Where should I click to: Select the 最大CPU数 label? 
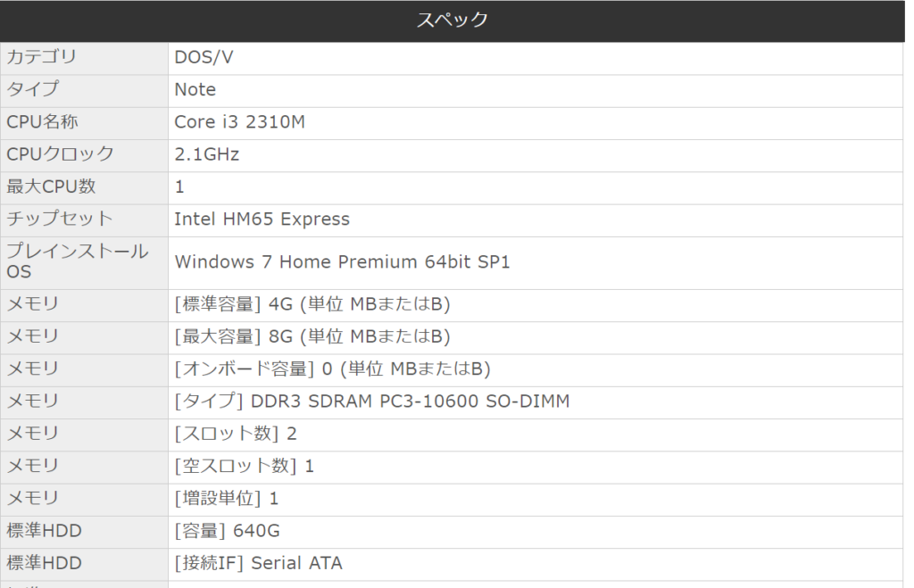point(51,187)
